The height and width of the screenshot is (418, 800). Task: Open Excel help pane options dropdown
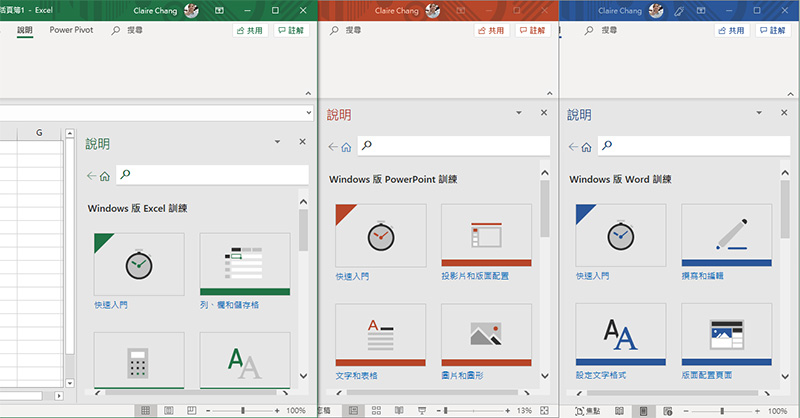coord(278,141)
